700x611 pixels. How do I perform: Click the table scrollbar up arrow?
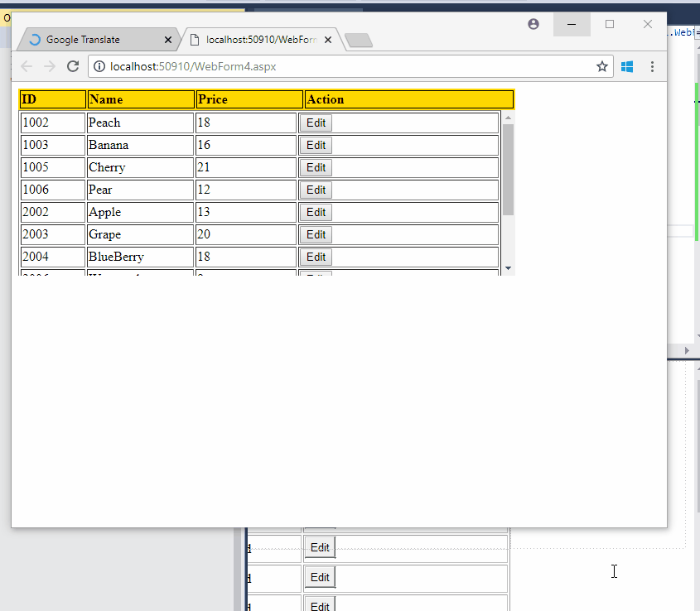506,118
